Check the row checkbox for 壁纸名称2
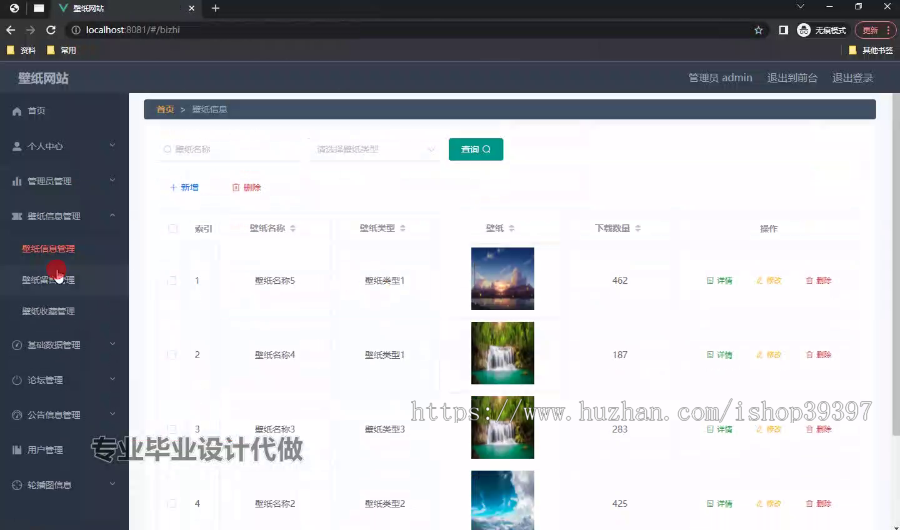Screen dimensions: 900x530 [172, 504]
